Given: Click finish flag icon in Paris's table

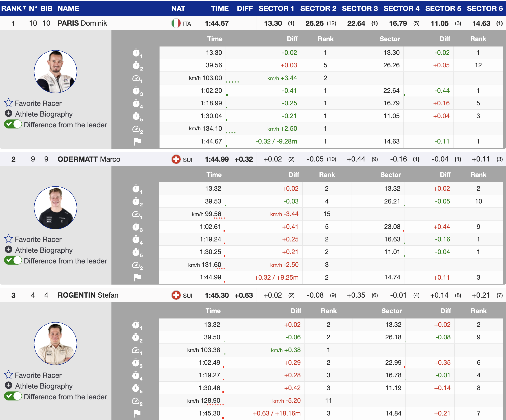Looking at the screenshot, I should pos(137,141).
